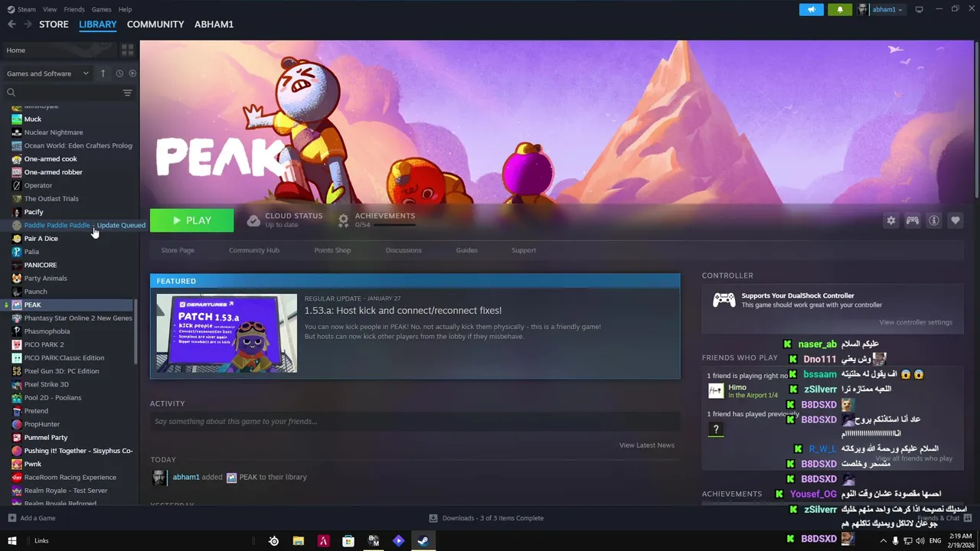This screenshot has height=551, width=980.
Task: Open the Guides link
Action: [467, 250]
